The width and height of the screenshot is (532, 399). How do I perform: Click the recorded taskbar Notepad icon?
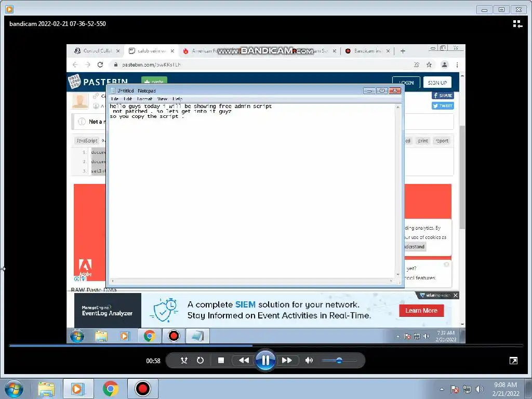tap(197, 336)
